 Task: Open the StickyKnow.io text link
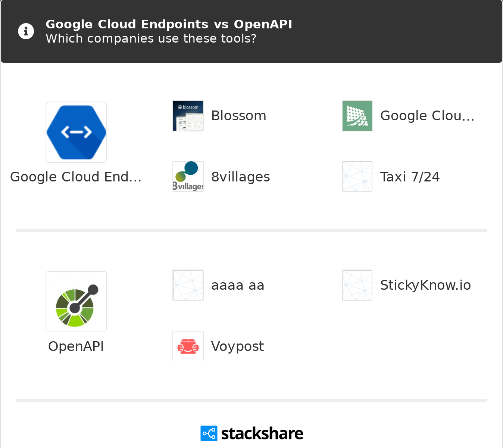pos(425,285)
